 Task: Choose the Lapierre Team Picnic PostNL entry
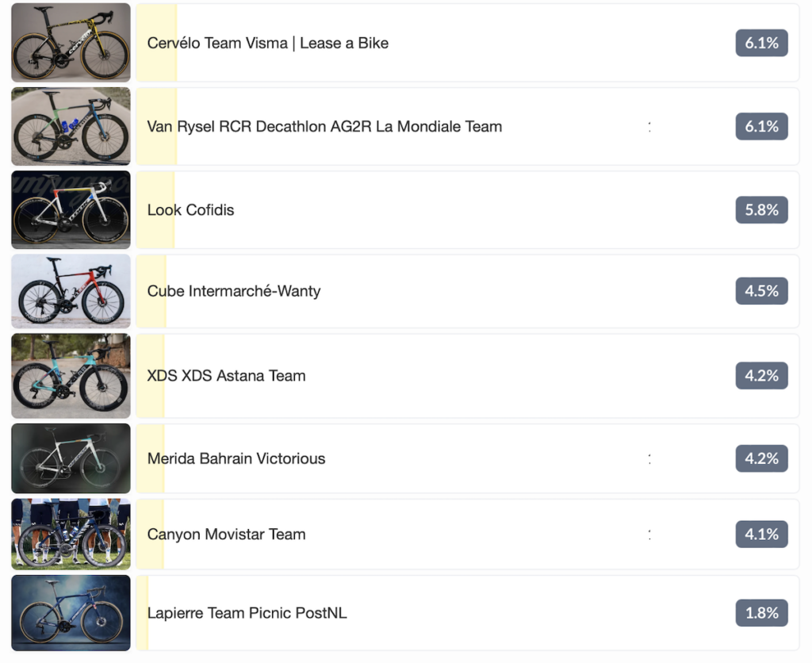pos(468,613)
